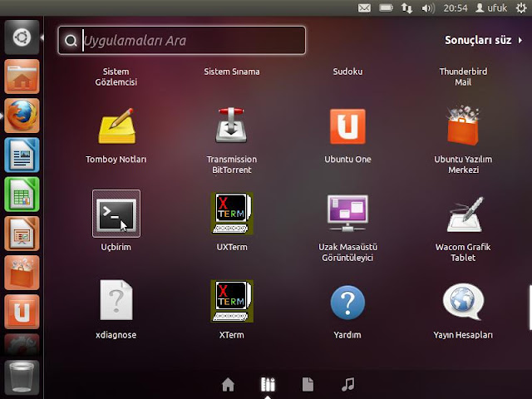The image size is (532, 399).
Task: Click the magnifier icon in the search box
Action: click(x=71, y=41)
